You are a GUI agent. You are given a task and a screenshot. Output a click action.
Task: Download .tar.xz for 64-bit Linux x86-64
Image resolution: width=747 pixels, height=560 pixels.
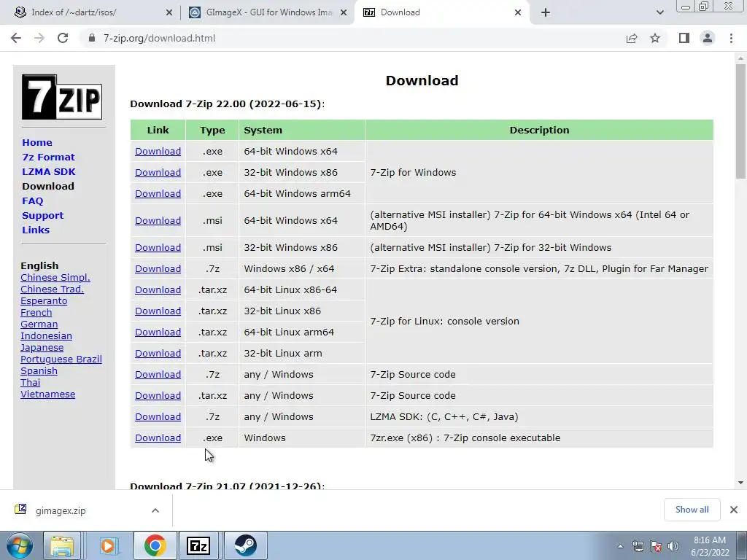(158, 289)
